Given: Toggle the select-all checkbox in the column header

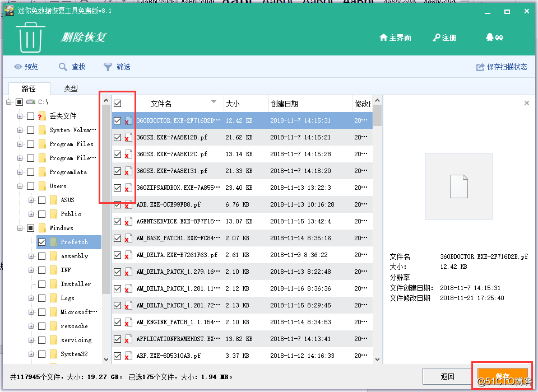Looking at the screenshot, I should (118, 103).
